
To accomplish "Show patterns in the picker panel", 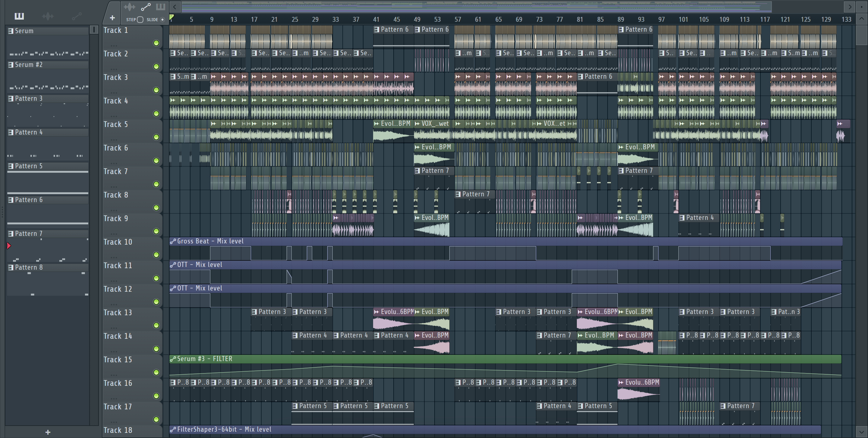I will pos(19,16).
